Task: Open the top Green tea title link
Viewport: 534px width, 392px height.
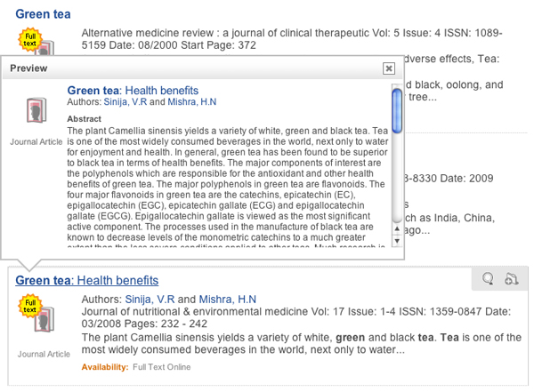Action: tap(44, 14)
